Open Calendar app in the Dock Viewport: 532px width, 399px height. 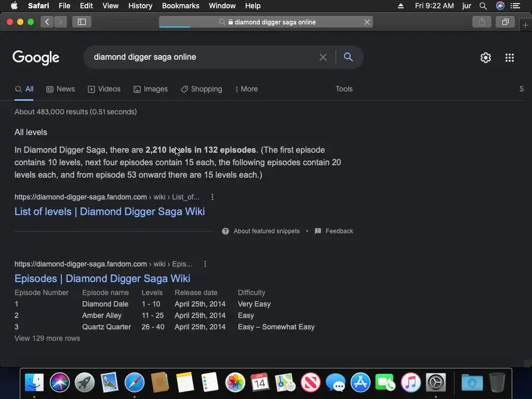point(260,382)
